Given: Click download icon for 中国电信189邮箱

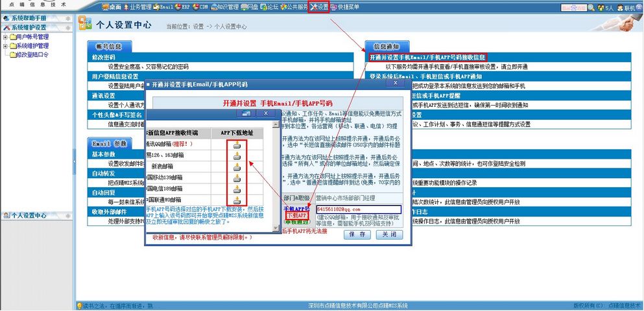Looking at the screenshot, I should coord(237,189).
